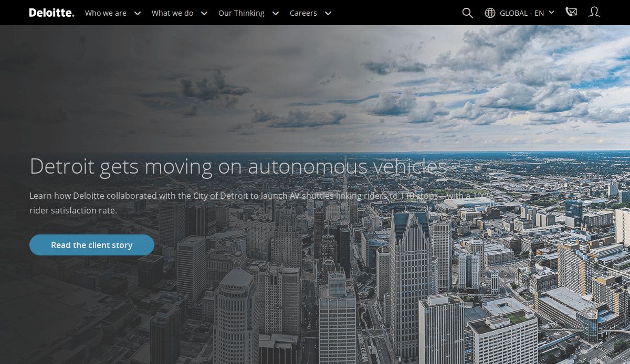This screenshot has height=364, width=630.
Task: Click the Deloitte logo
Action: pyautogui.click(x=51, y=13)
